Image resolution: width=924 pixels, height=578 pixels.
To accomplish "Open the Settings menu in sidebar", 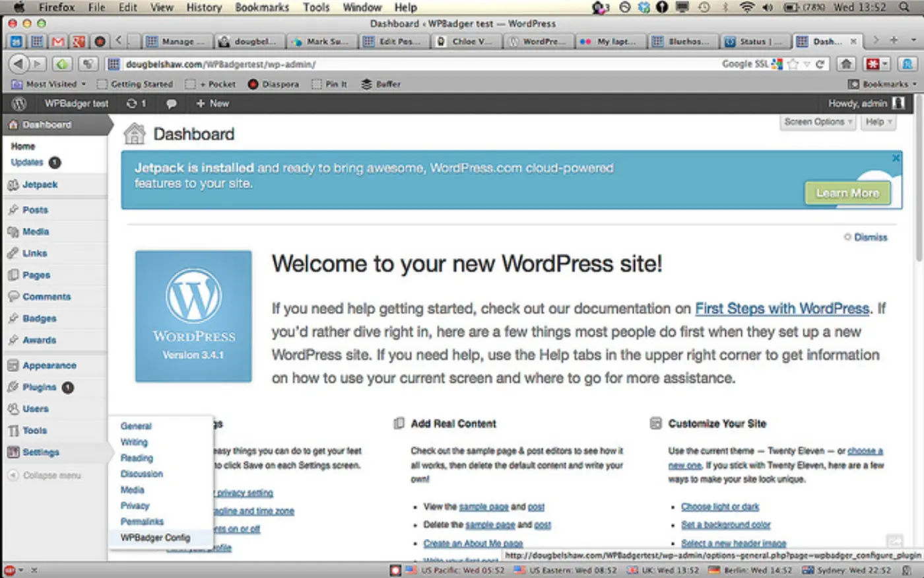I will point(41,452).
